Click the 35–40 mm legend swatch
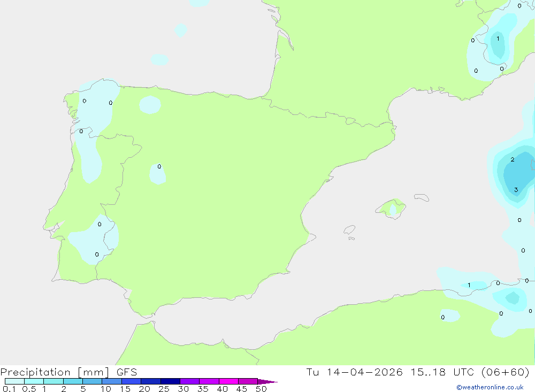This screenshot has height=392, width=535. coord(209,381)
